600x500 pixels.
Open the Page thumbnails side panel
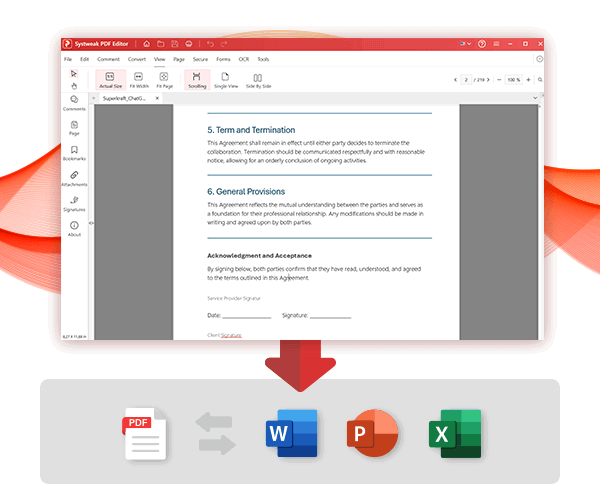[74, 128]
